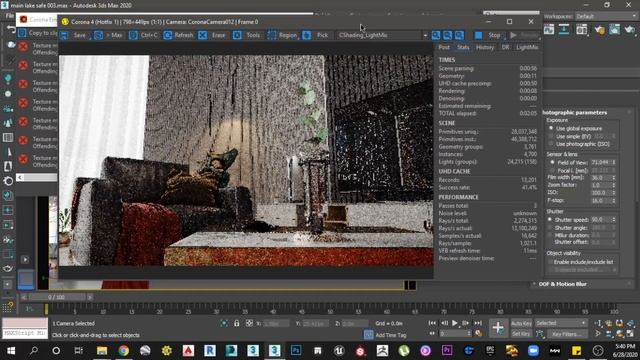Click the time slider 0 / 100
640x360 pixels.
pos(57,297)
